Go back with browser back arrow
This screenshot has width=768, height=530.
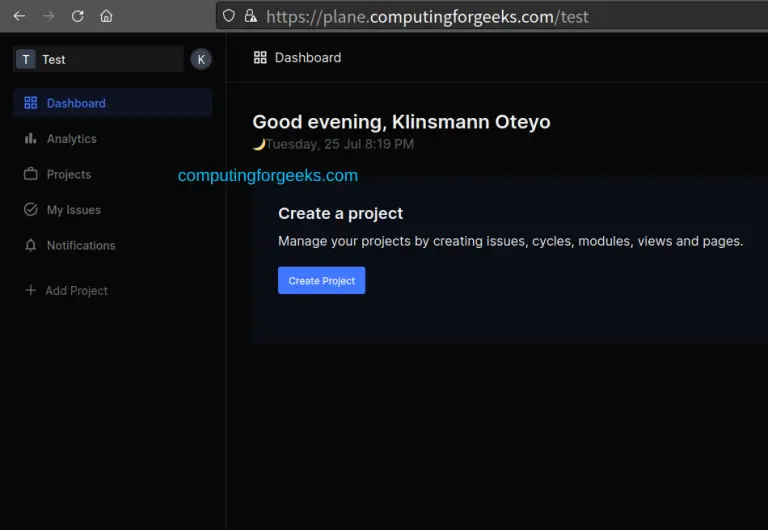tap(19, 16)
